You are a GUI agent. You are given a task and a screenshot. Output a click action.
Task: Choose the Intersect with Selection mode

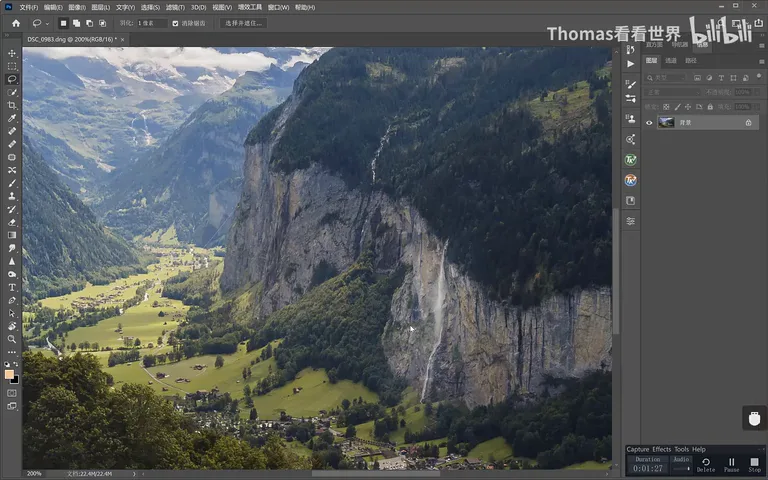coord(102,23)
